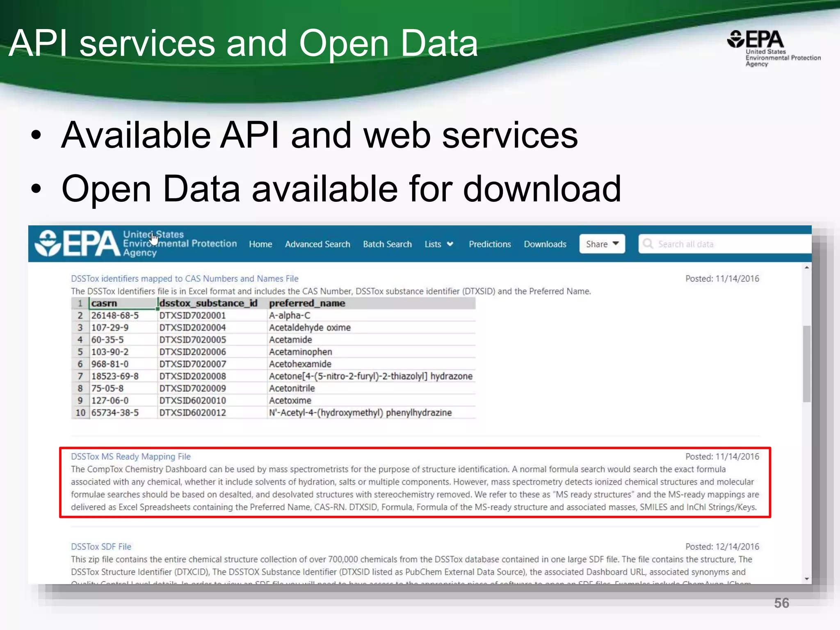Select the dsstox_substance_id header cell

212,303
